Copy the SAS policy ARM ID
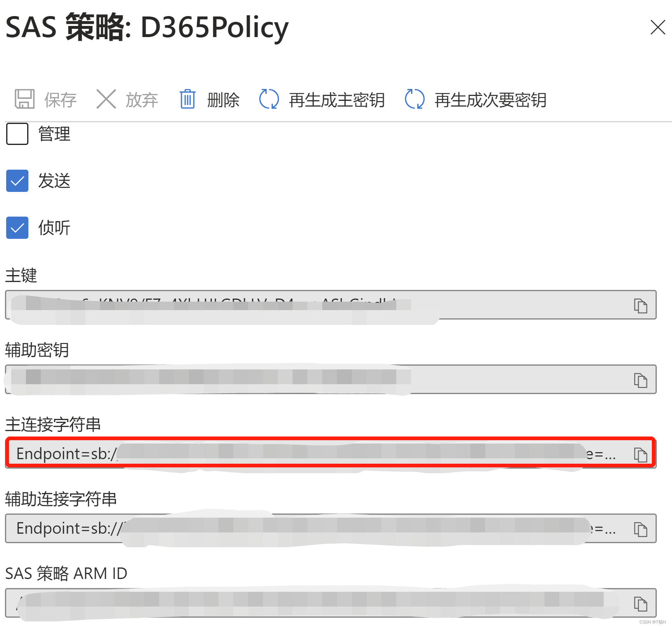This screenshot has width=672, height=628. point(640,604)
